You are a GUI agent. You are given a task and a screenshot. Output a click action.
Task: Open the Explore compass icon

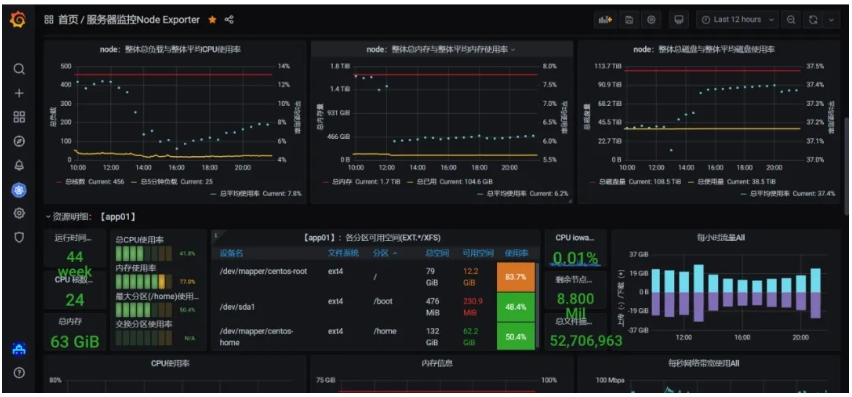tap(19, 141)
